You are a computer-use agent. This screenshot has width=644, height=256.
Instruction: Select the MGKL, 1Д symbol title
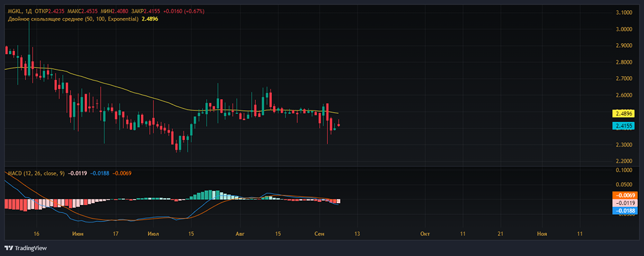(x=19, y=11)
